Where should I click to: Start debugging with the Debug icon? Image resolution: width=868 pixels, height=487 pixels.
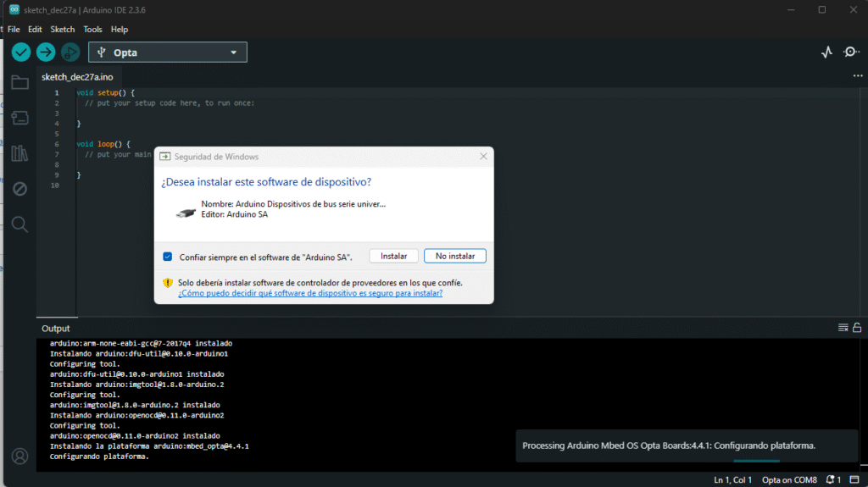coord(70,53)
